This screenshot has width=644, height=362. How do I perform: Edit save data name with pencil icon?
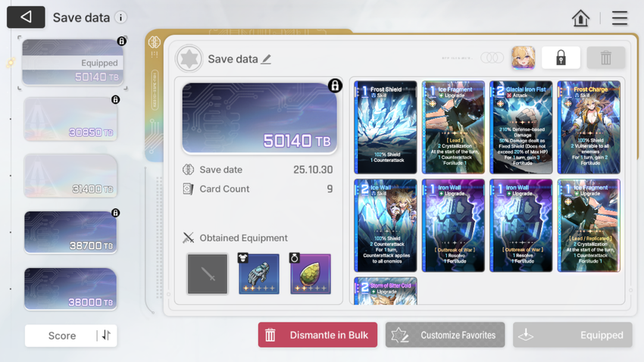[266, 60]
